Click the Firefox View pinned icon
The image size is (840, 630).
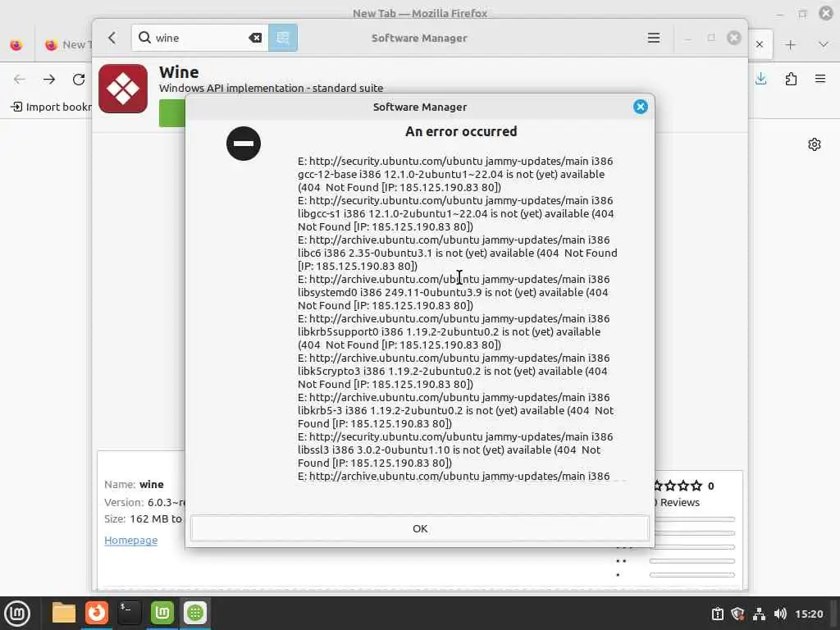coord(16,45)
